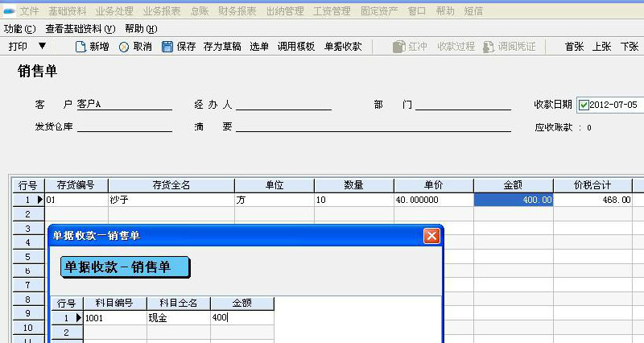
Task: Select row 2 header in dialog grid
Action: coord(67,333)
